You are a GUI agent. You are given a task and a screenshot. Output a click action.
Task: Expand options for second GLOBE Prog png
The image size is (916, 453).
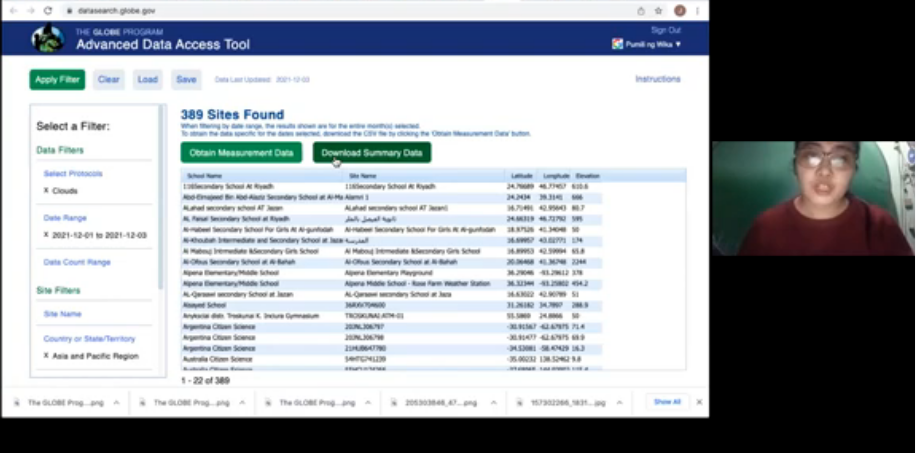point(242,403)
